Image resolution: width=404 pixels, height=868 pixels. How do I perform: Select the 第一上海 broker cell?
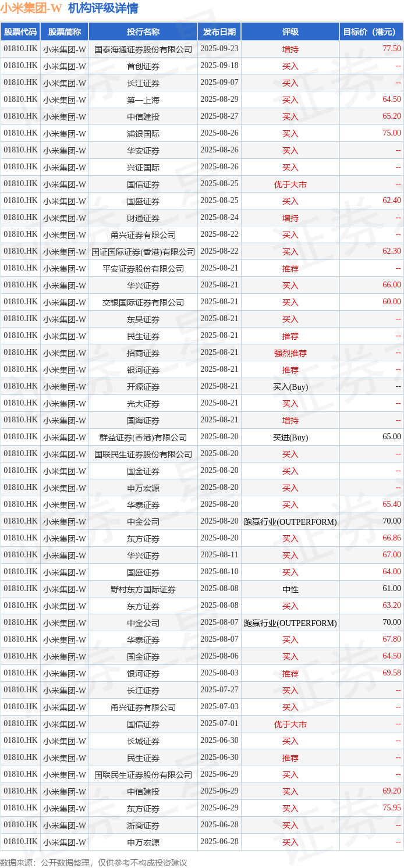(143, 100)
